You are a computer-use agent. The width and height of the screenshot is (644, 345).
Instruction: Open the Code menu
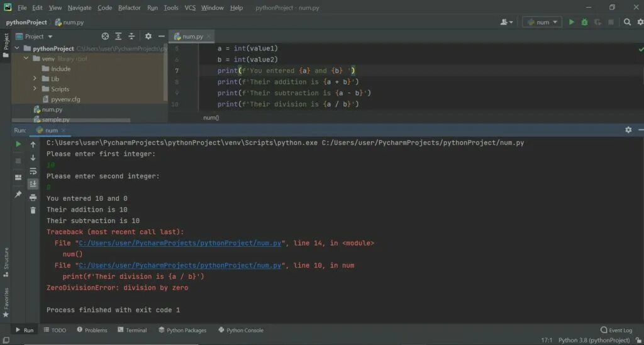click(105, 8)
